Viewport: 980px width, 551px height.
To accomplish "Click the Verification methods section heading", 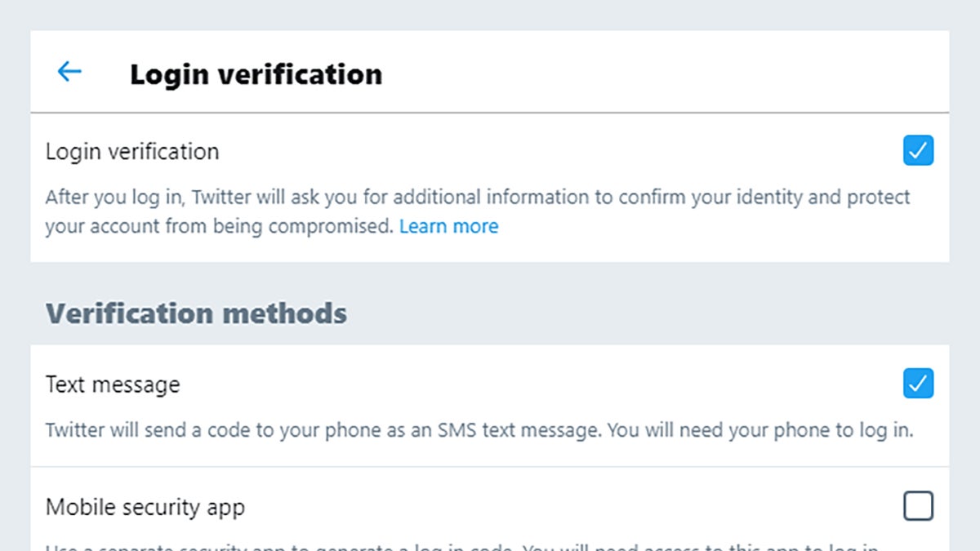I will click(x=196, y=313).
